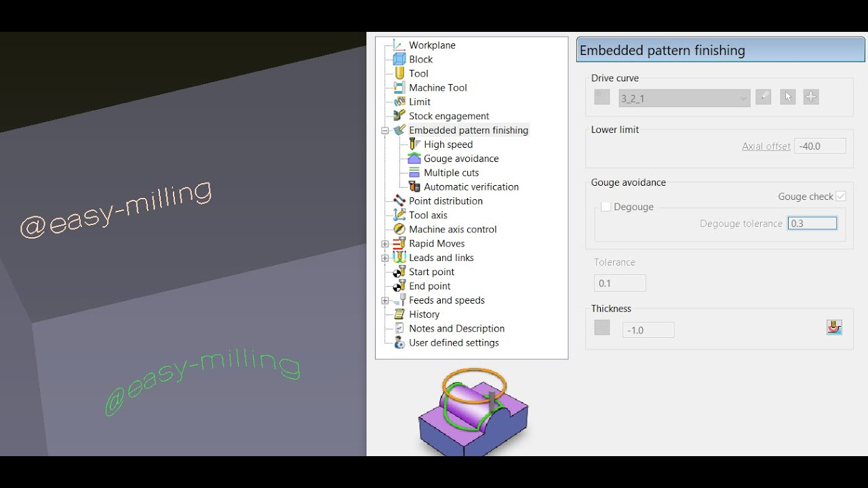
Task: Click the Thickness -1.0 field
Action: [x=648, y=330]
